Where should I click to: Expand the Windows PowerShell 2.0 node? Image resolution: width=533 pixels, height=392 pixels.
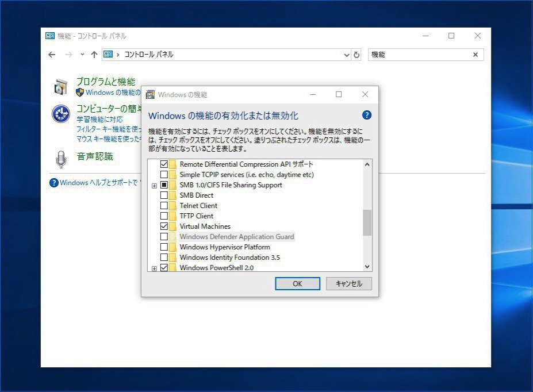click(x=154, y=268)
